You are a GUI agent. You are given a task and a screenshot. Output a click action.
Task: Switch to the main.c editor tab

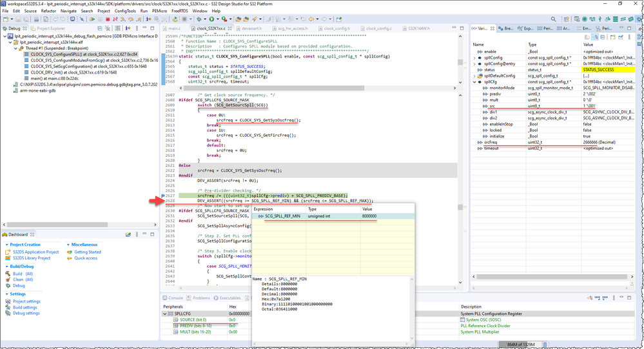click(174, 29)
